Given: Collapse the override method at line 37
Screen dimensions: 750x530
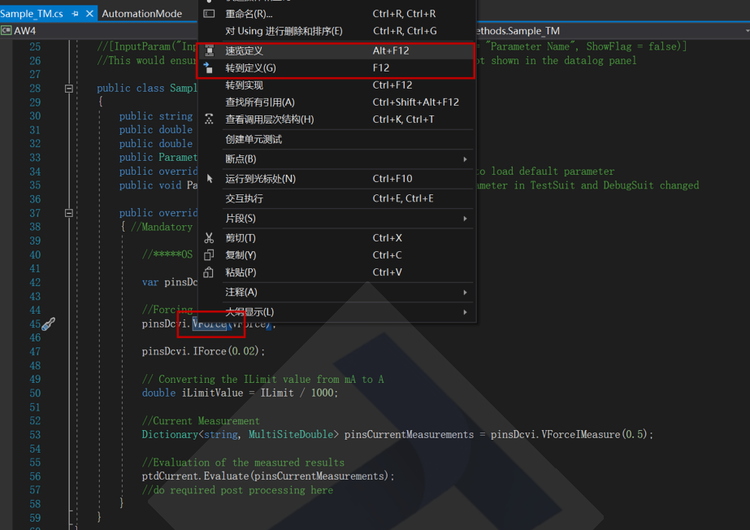Looking at the screenshot, I should pyautogui.click(x=69, y=213).
